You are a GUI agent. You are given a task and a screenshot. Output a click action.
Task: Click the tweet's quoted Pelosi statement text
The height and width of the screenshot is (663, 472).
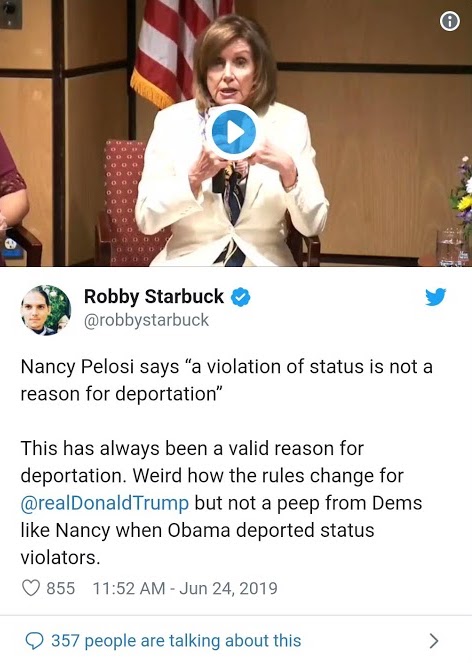tap(226, 380)
